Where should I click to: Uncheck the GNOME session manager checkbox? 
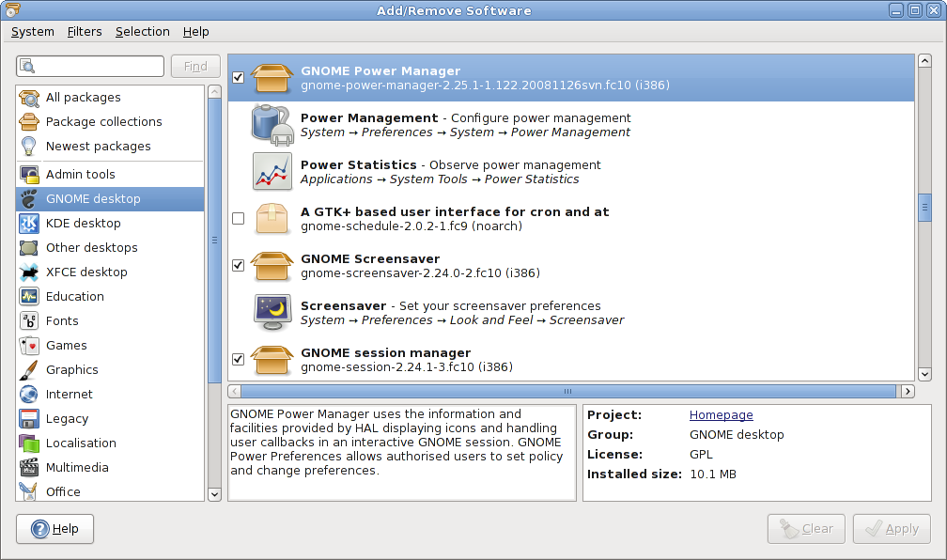[x=238, y=359]
